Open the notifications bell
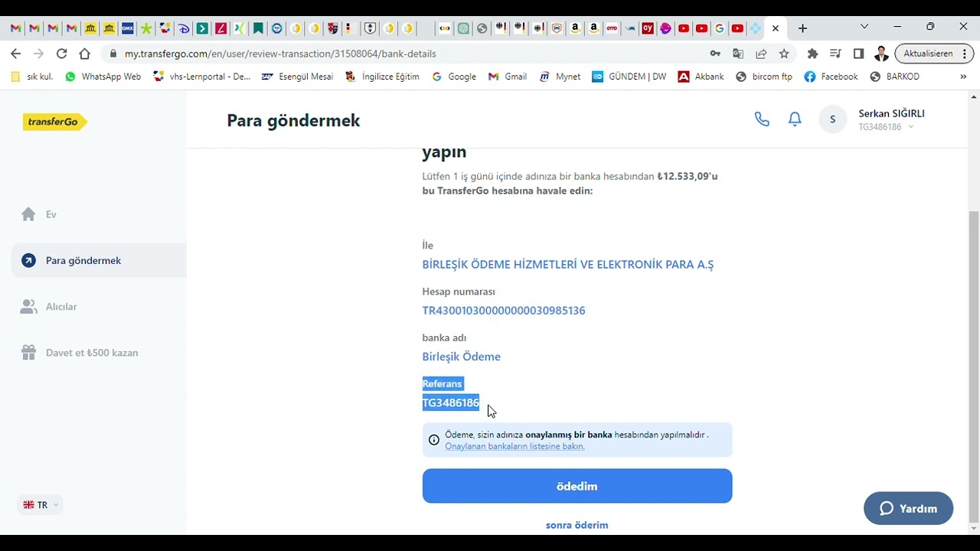980x551 pixels. (x=795, y=119)
